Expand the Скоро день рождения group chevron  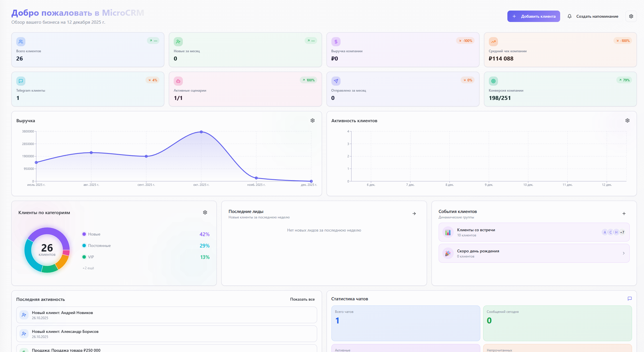[x=623, y=253]
